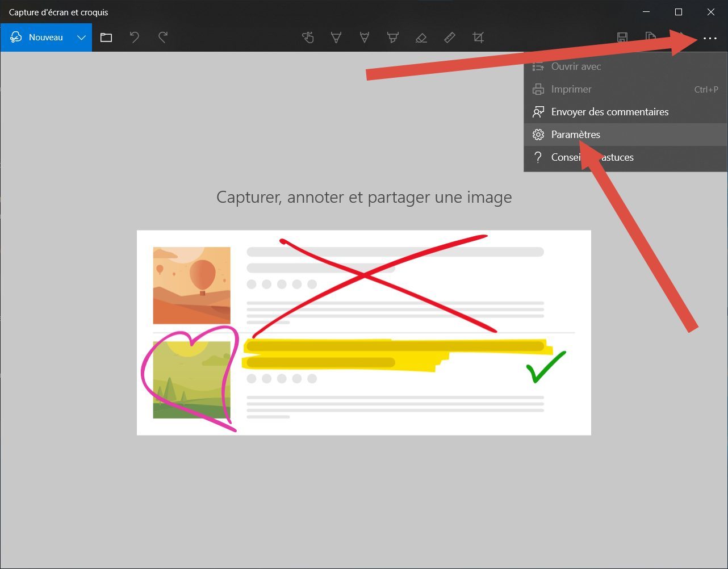
Task: Select the eraser tool
Action: (x=421, y=37)
